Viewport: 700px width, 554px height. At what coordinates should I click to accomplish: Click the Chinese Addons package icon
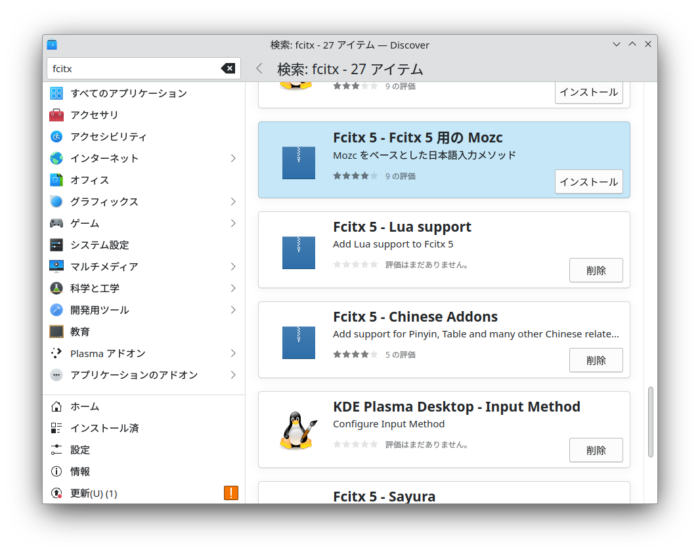click(298, 342)
